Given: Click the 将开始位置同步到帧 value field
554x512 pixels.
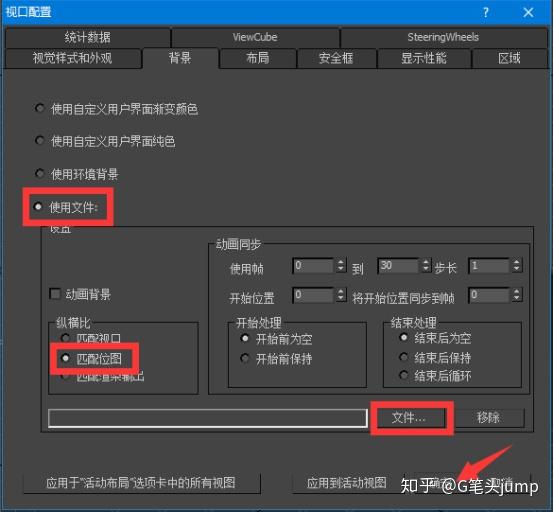Looking at the screenshot, I should 489,295.
